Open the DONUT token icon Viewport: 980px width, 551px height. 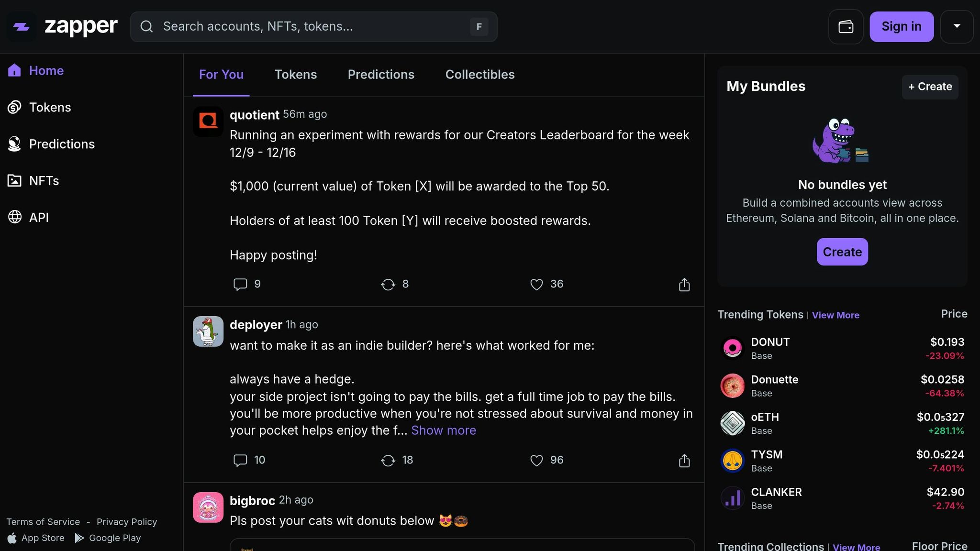732,348
